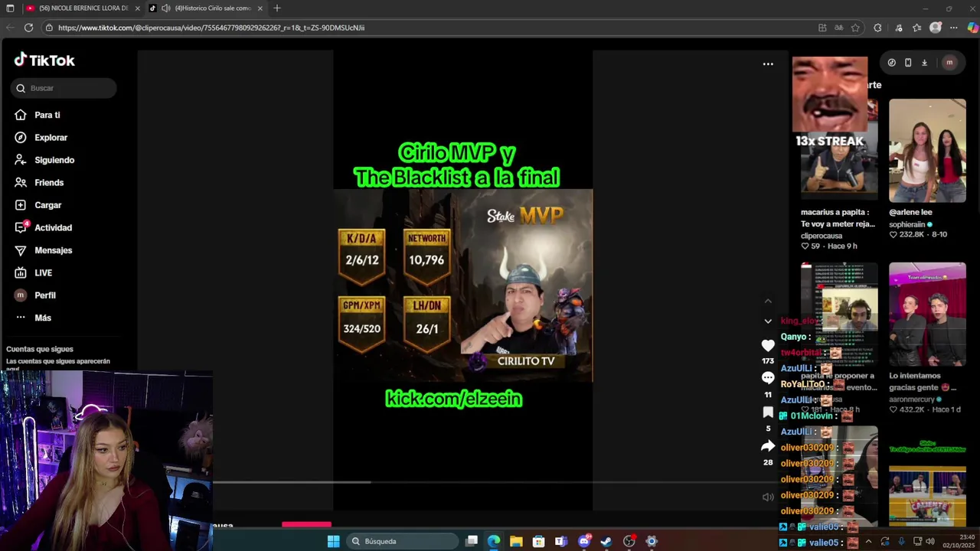Share the video with arrow icon
This screenshot has height=551, width=980.
click(768, 445)
